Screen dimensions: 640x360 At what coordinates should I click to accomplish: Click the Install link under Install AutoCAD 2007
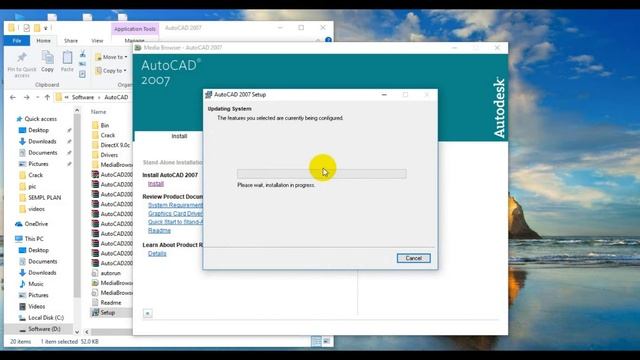click(x=156, y=184)
